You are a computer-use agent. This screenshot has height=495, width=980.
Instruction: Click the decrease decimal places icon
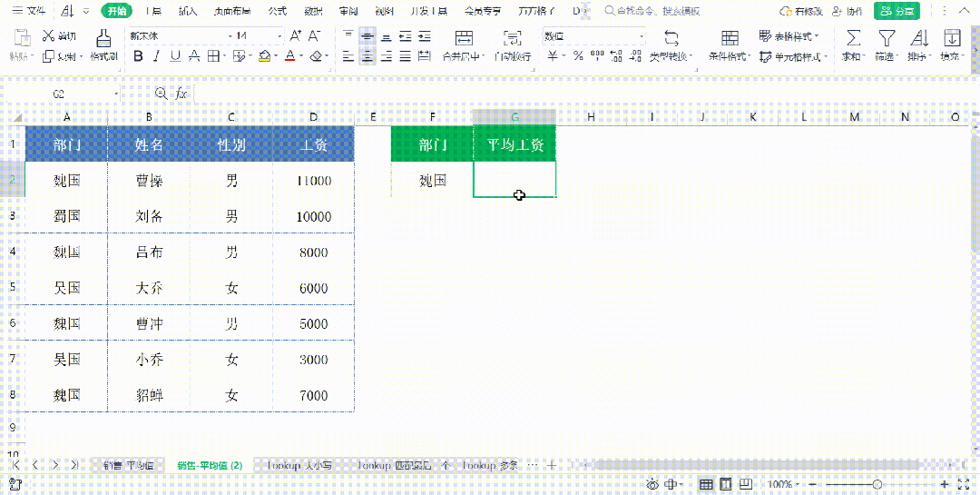pyautogui.click(x=635, y=56)
